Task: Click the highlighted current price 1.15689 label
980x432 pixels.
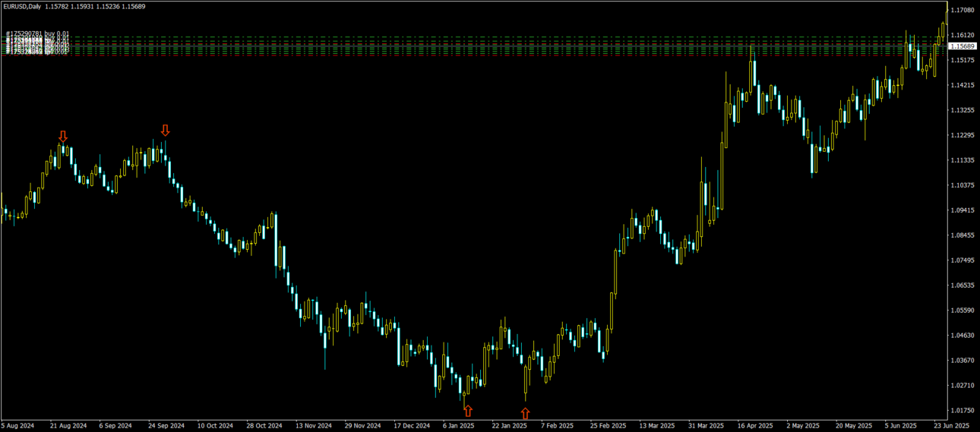Action: tap(963, 46)
